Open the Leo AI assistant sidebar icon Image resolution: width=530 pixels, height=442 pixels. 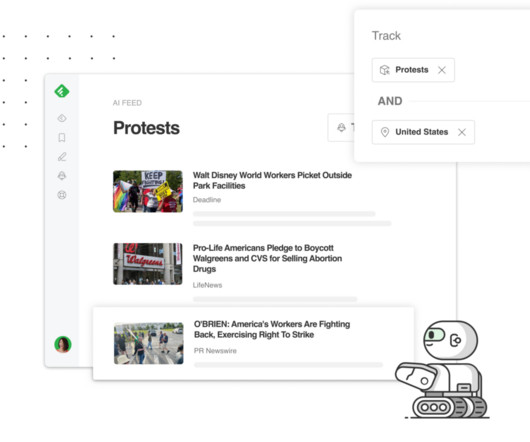[x=62, y=175]
